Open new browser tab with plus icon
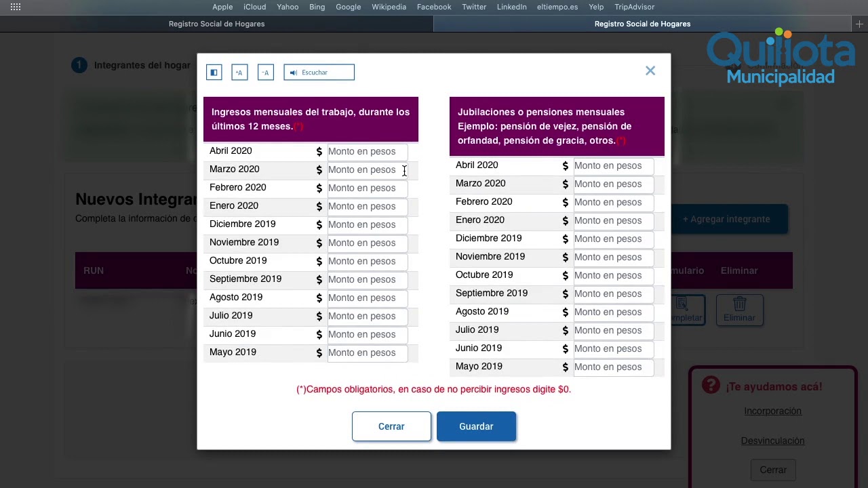 (859, 24)
